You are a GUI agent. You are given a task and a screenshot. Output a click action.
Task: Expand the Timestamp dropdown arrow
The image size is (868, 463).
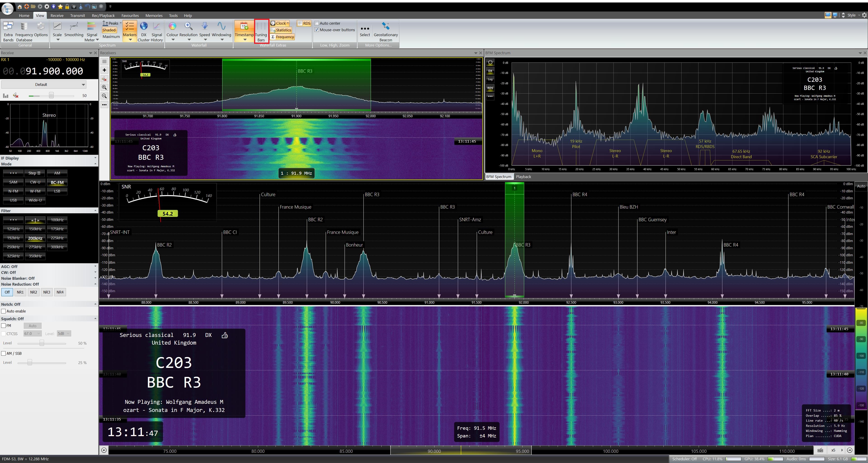point(245,40)
